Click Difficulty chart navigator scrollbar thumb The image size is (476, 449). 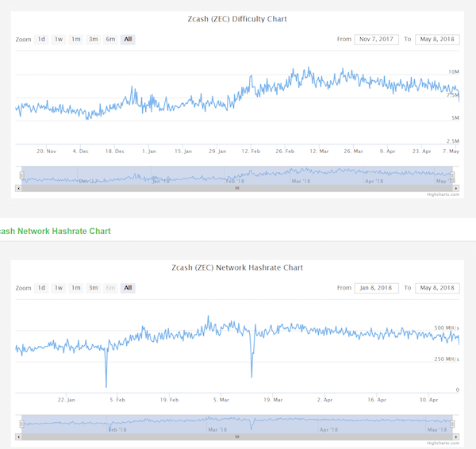[237, 189]
